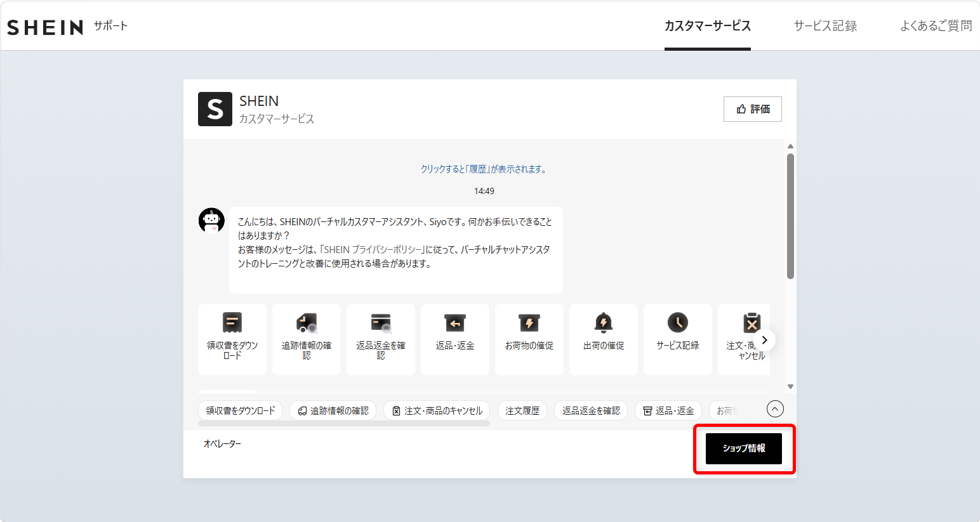The height and width of the screenshot is (522, 980).
Task: Click the 注文履歴 quick-reply chip
Action: tap(522, 411)
